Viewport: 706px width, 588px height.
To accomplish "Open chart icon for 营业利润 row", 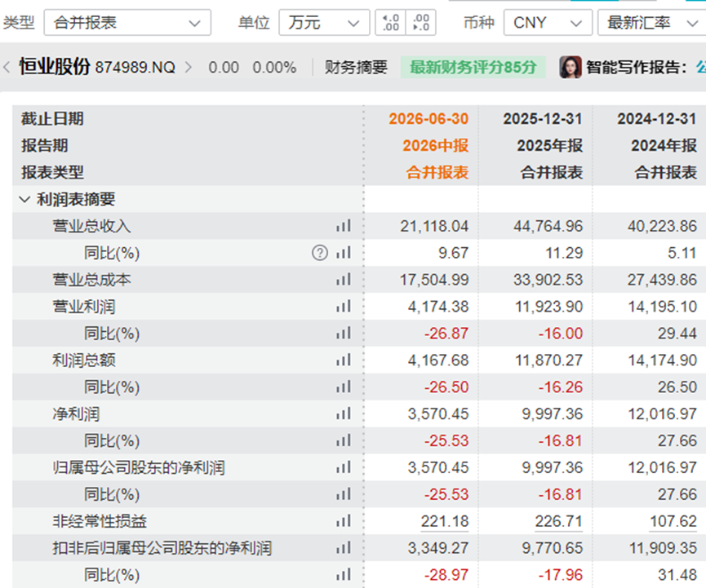I will click(x=343, y=307).
